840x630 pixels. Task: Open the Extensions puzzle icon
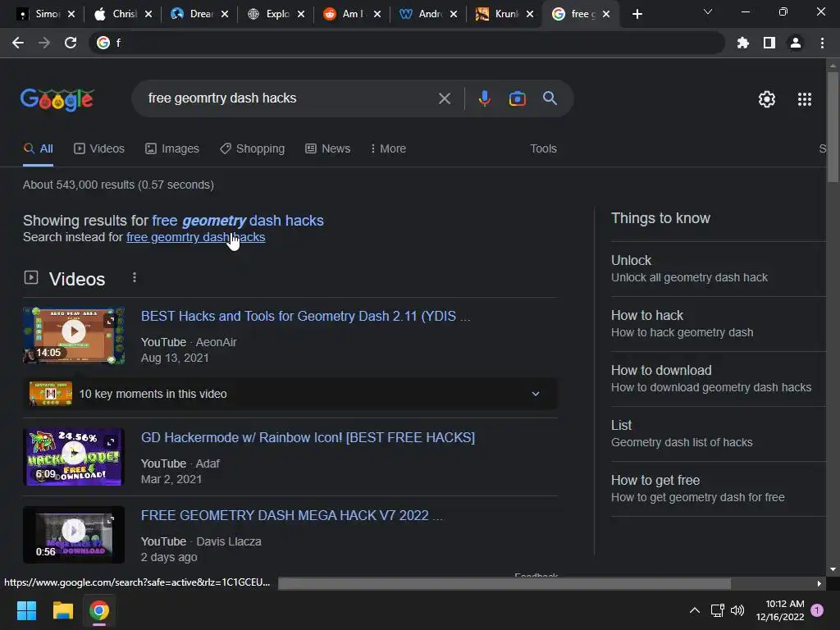tap(743, 43)
